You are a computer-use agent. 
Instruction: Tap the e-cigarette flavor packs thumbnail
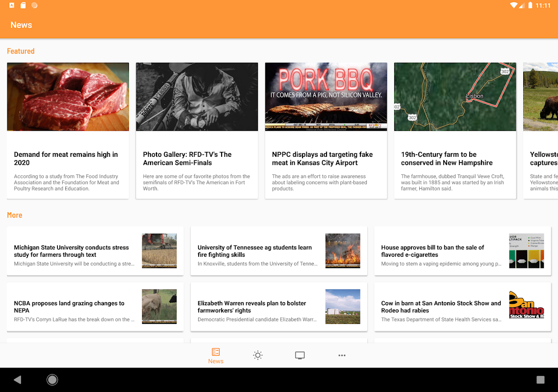pyautogui.click(x=527, y=251)
